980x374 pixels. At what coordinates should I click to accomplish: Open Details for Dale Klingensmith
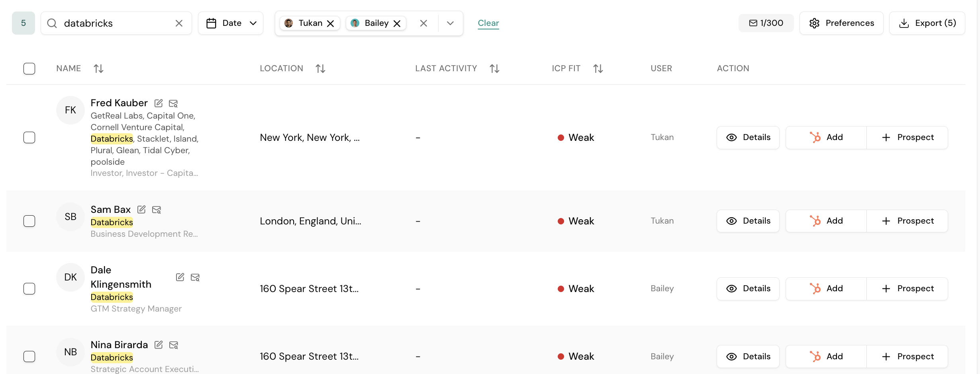click(748, 288)
